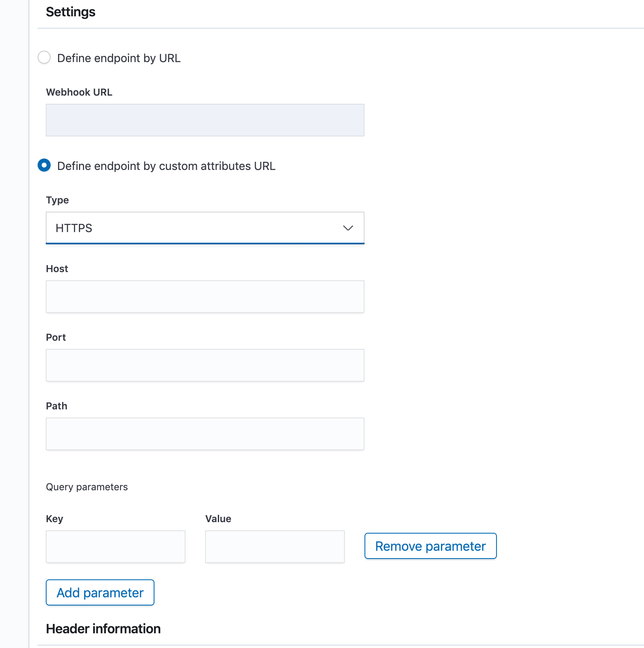The height and width of the screenshot is (648, 644).
Task: Click the chevron arrow in the Type field
Action: pyautogui.click(x=348, y=228)
